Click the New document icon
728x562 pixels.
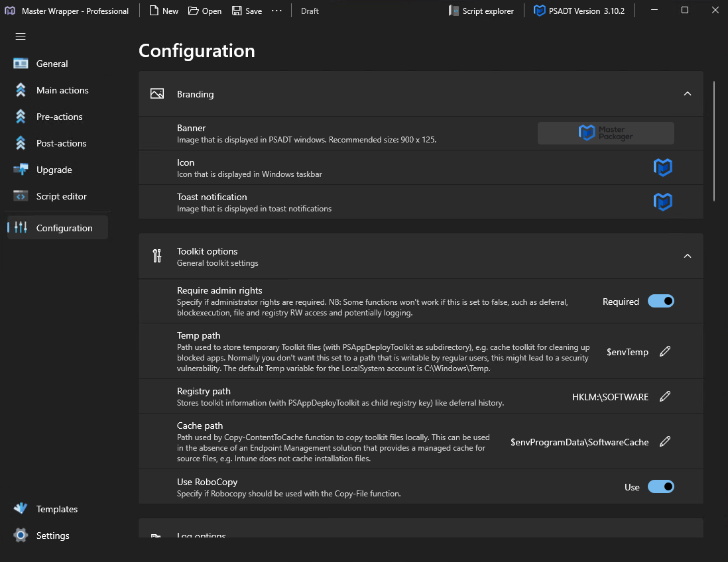click(154, 11)
